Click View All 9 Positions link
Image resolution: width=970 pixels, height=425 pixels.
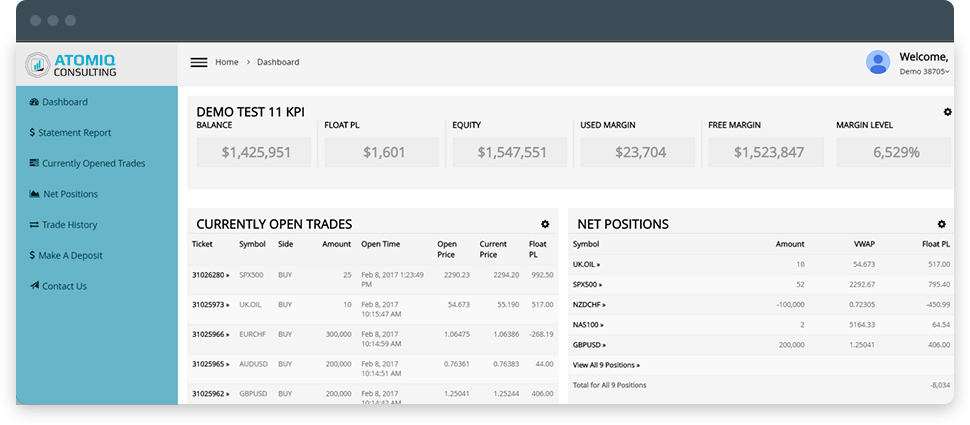606,365
